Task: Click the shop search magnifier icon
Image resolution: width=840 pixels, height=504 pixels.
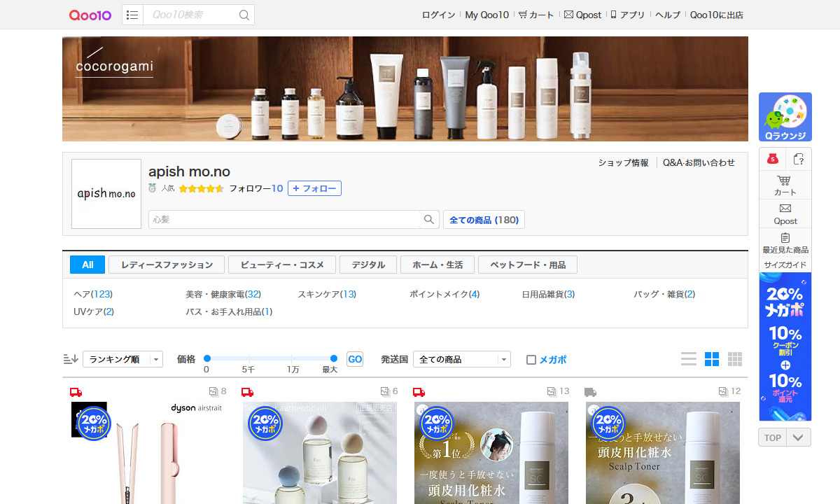Action: point(429,220)
